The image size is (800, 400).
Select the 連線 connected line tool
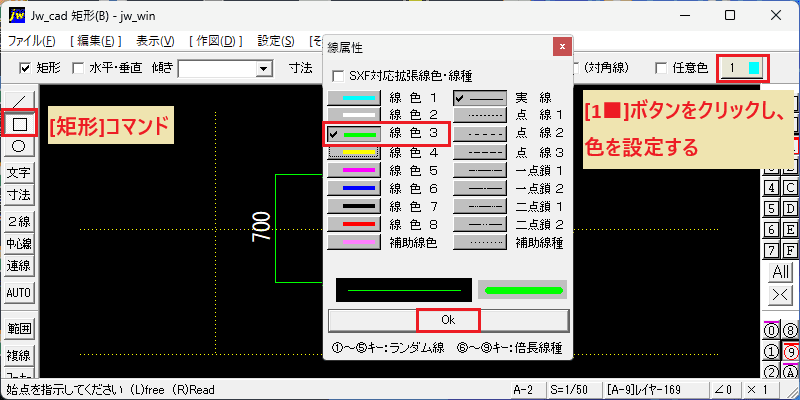(19, 266)
